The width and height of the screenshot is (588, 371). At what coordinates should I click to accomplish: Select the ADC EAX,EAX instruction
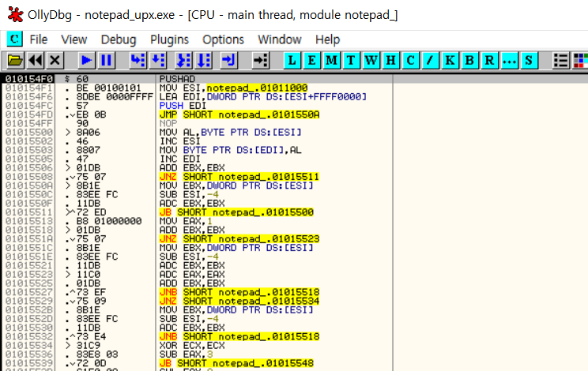click(191, 275)
